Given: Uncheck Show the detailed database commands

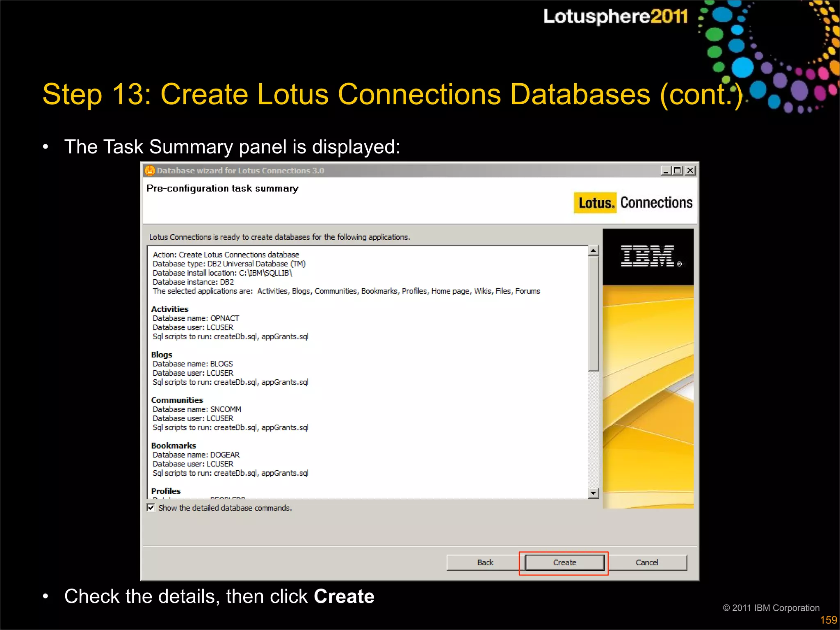Looking at the screenshot, I should click(151, 508).
